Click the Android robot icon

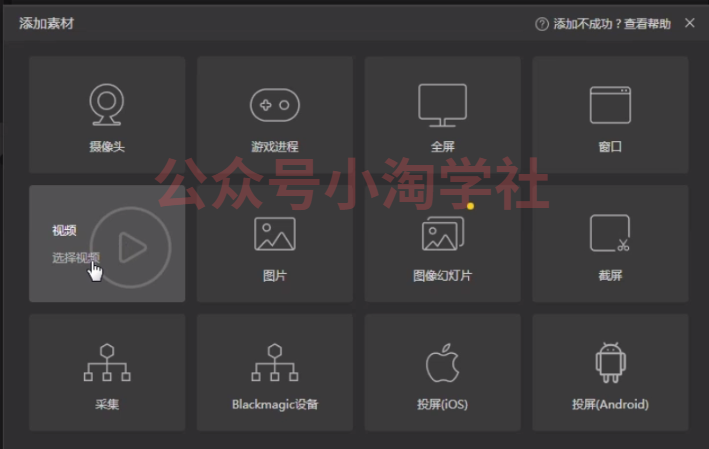point(610,363)
